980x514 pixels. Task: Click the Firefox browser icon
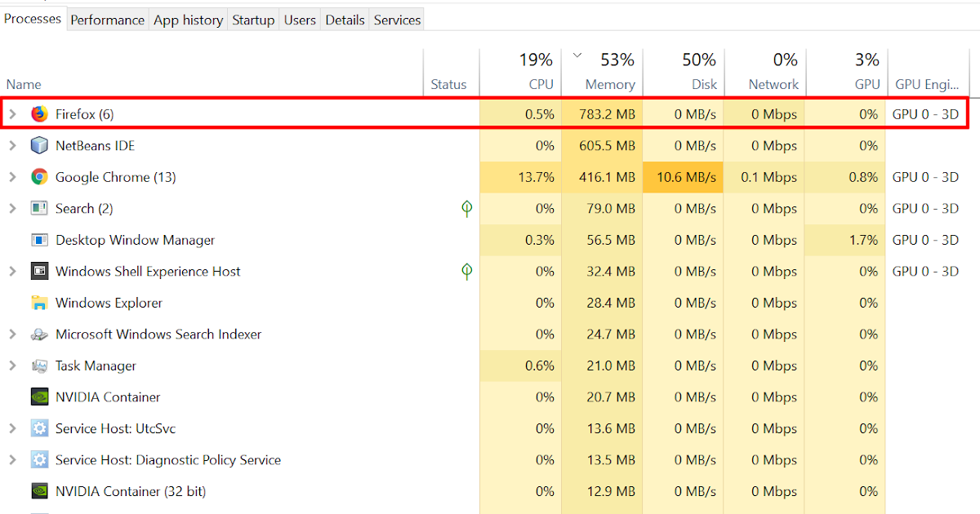pos(38,114)
